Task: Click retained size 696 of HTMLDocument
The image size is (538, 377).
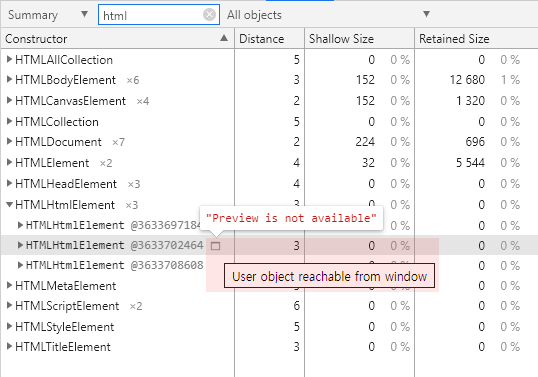Action: [x=475, y=142]
